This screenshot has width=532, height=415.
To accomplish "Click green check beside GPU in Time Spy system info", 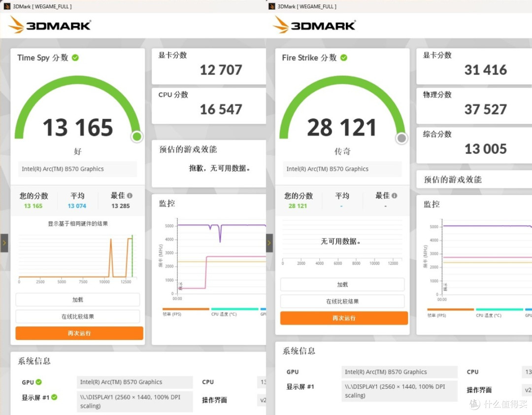I will tap(39, 382).
